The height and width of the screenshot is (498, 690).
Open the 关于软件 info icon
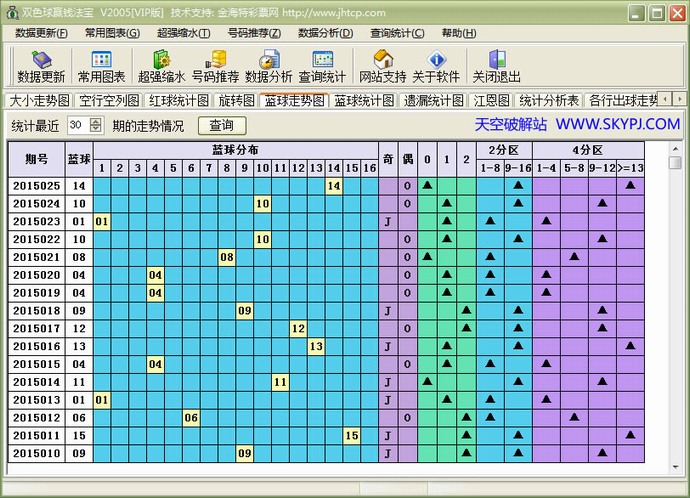(436, 66)
